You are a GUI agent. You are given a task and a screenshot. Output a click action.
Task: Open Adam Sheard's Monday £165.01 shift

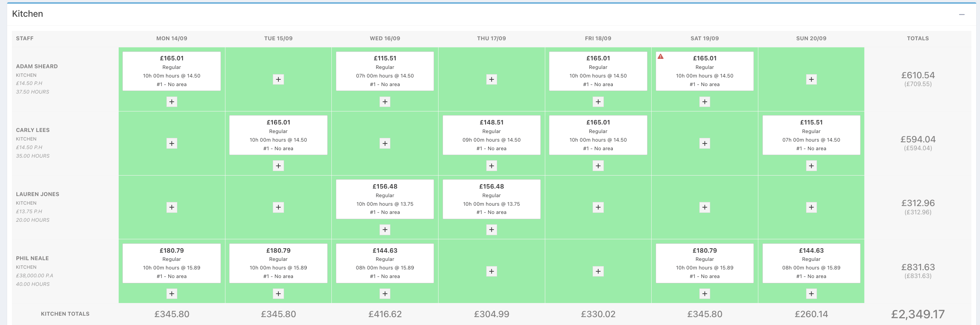[x=172, y=71]
